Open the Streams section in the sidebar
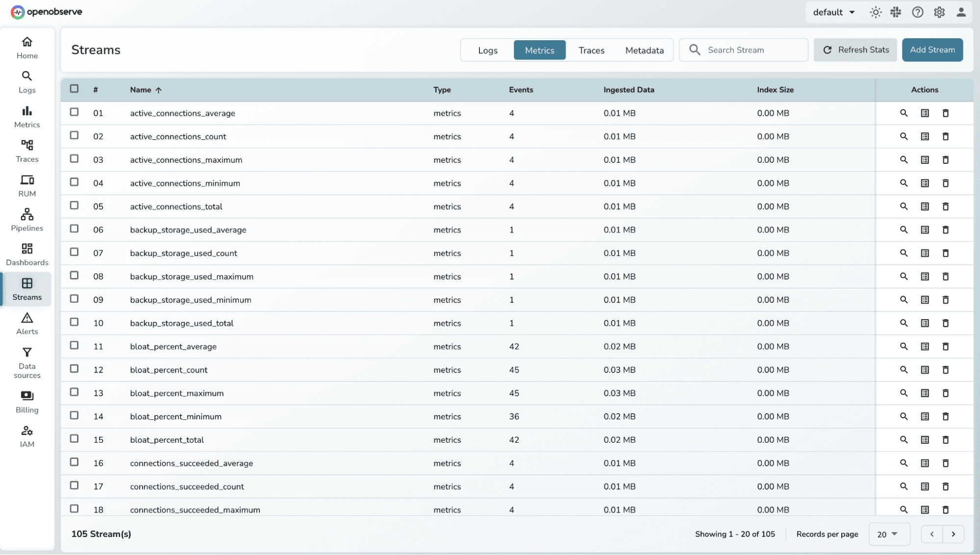Screen dimensions: 980x555 coord(27,289)
